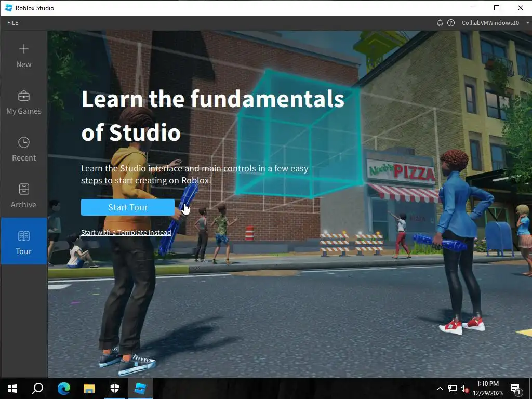Maximize the Roblox Studio window

point(497,8)
